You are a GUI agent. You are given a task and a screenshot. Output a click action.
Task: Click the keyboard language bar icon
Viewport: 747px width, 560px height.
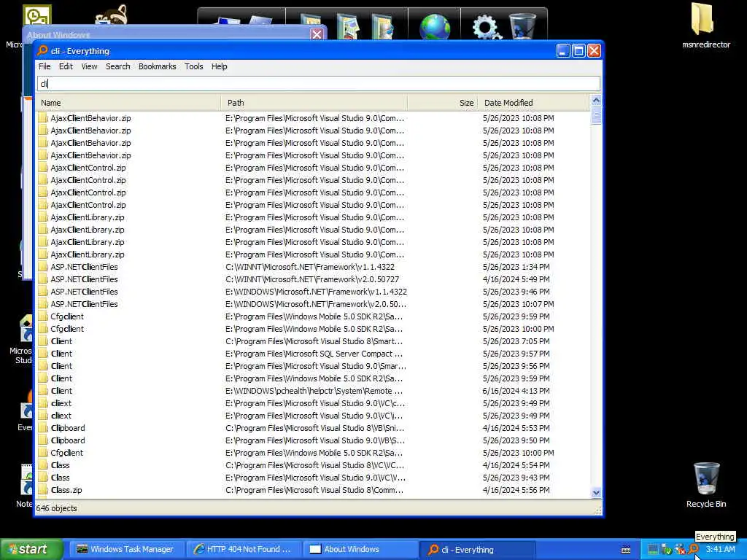[627, 550]
